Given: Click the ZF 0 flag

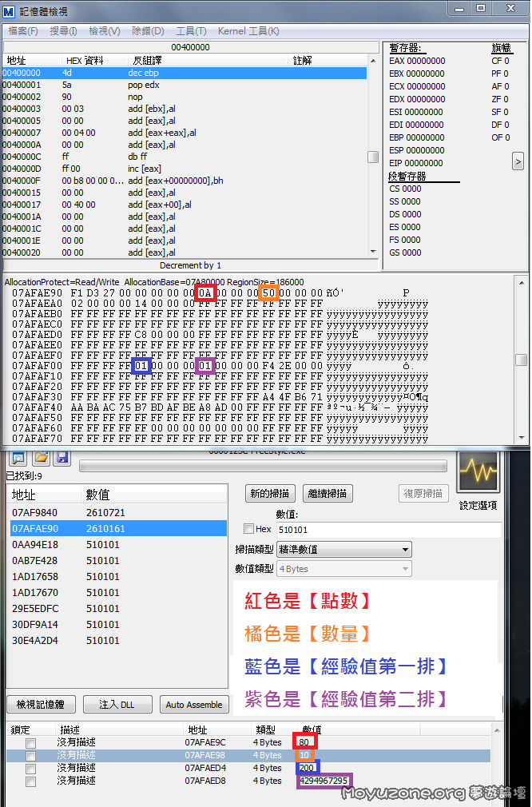Looking at the screenshot, I should pos(500,99).
